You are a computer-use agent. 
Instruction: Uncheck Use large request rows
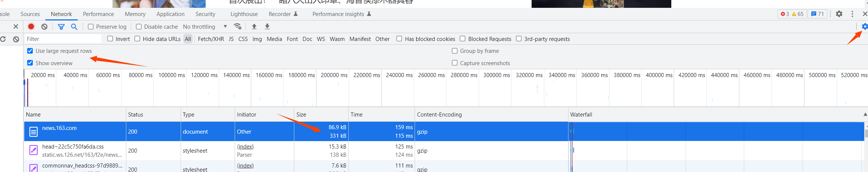click(30, 51)
